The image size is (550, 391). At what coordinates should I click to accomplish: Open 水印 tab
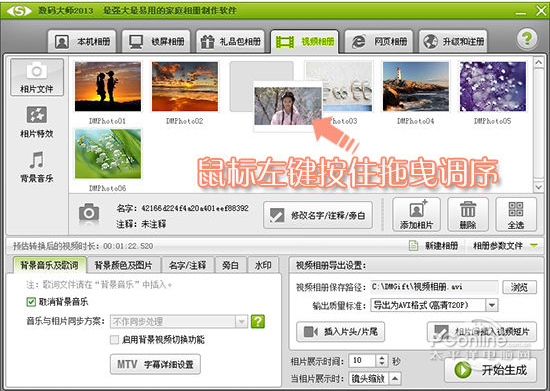[263, 265]
